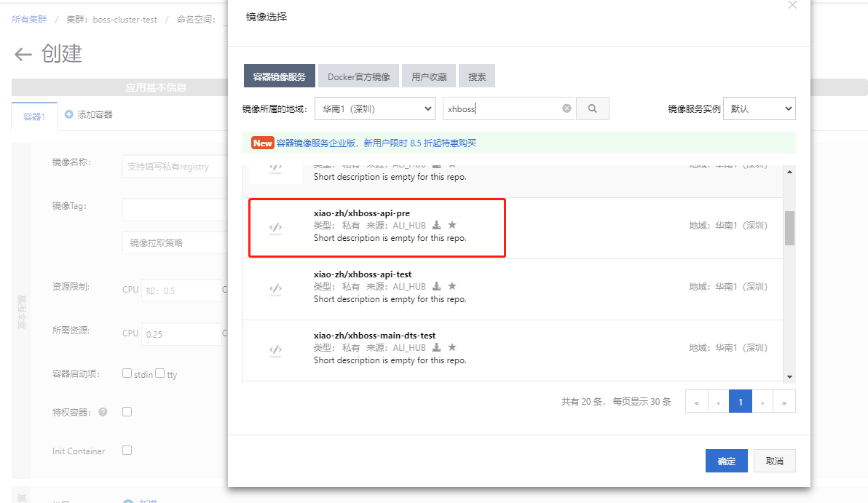Close the image selection dialog
The image size is (868, 503).
click(x=793, y=5)
